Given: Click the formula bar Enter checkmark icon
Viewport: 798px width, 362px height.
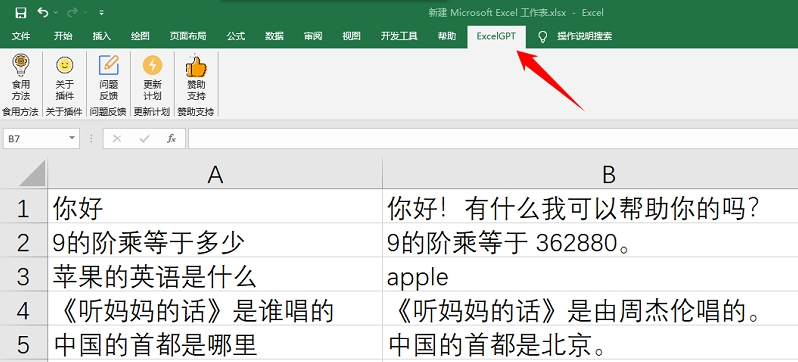Looking at the screenshot, I should (x=145, y=138).
